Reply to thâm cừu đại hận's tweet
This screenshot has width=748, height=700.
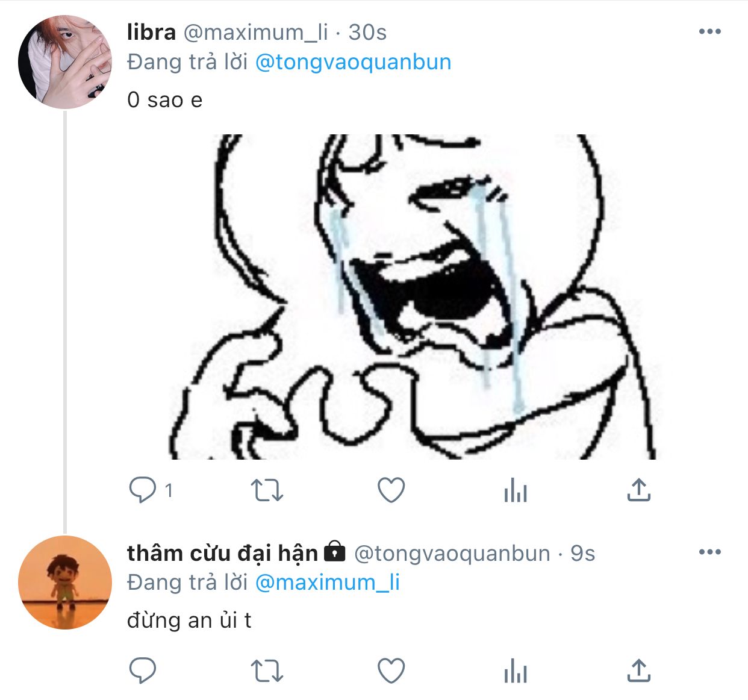(143, 670)
